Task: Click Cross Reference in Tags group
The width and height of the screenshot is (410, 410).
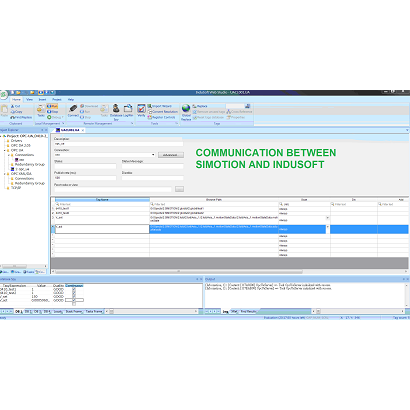Action: pyautogui.click(x=239, y=112)
